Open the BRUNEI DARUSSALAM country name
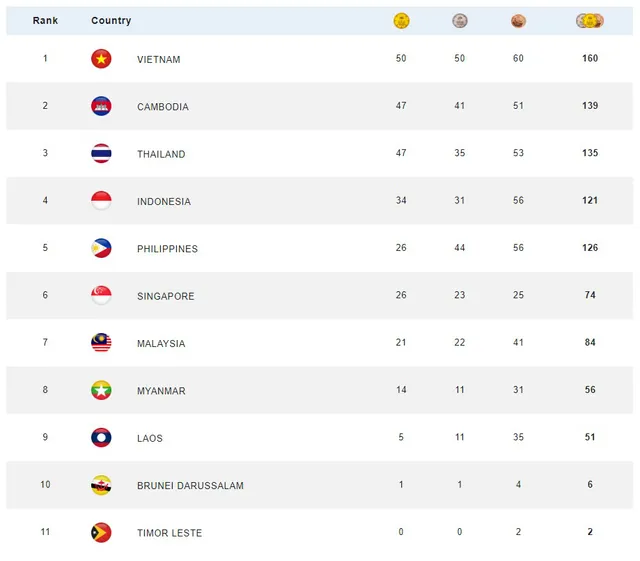Image resolution: width=640 pixels, height=561 pixels. pos(190,486)
